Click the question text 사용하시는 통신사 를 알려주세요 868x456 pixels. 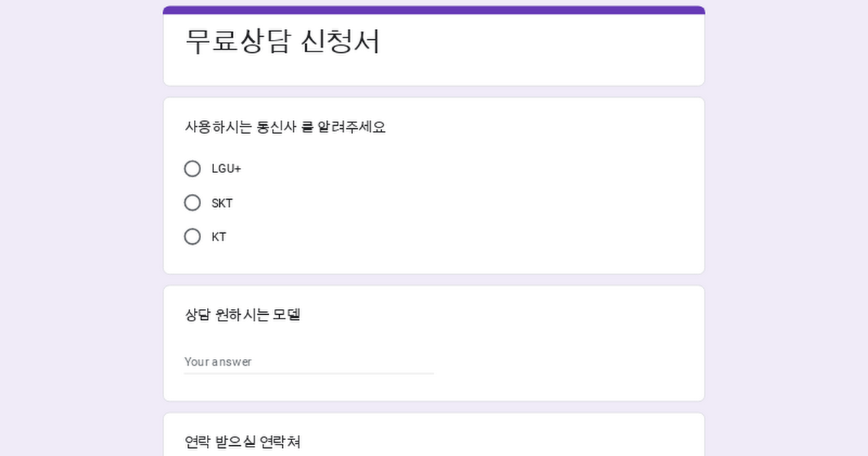tap(286, 127)
